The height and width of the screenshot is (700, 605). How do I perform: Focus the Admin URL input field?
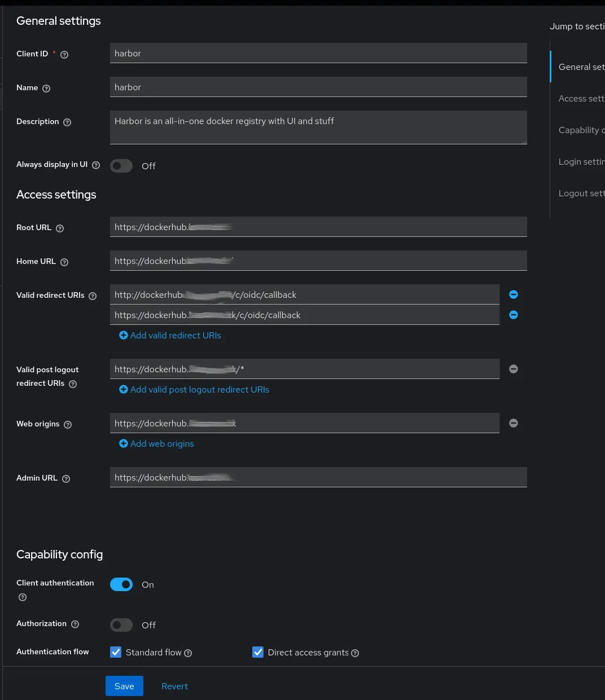pos(318,477)
